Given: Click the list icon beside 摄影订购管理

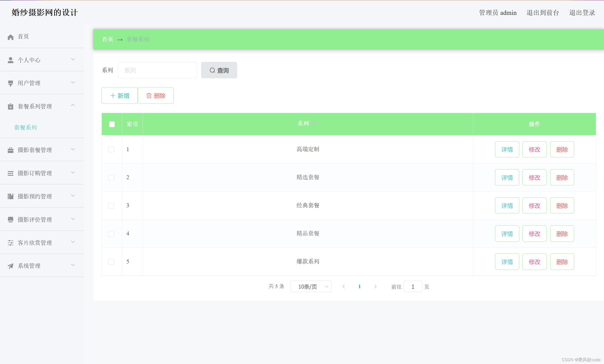Looking at the screenshot, I should pyautogui.click(x=10, y=173).
